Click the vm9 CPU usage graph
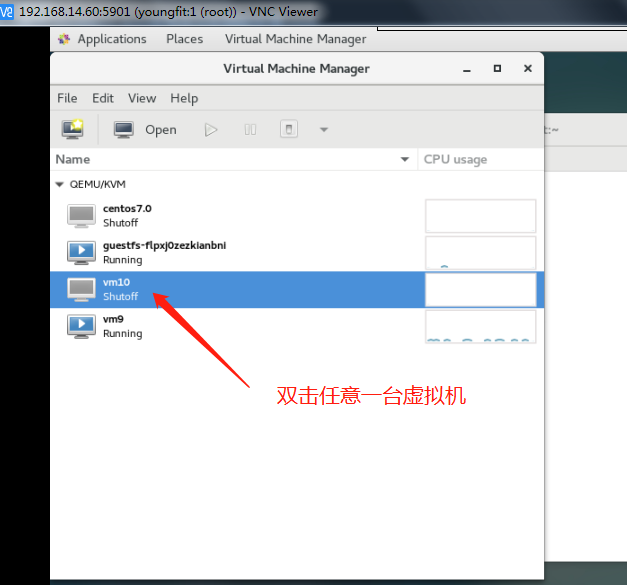Image resolution: width=627 pixels, height=585 pixels. click(480, 327)
